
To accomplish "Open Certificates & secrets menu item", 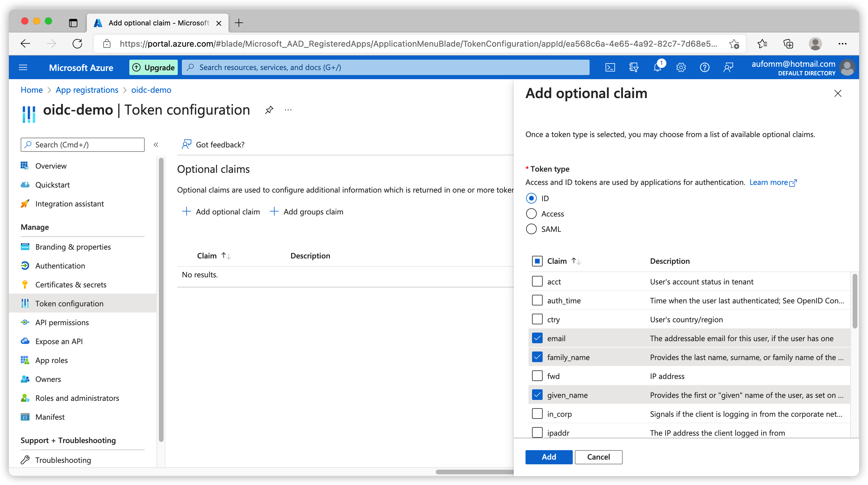I will 71,285.
